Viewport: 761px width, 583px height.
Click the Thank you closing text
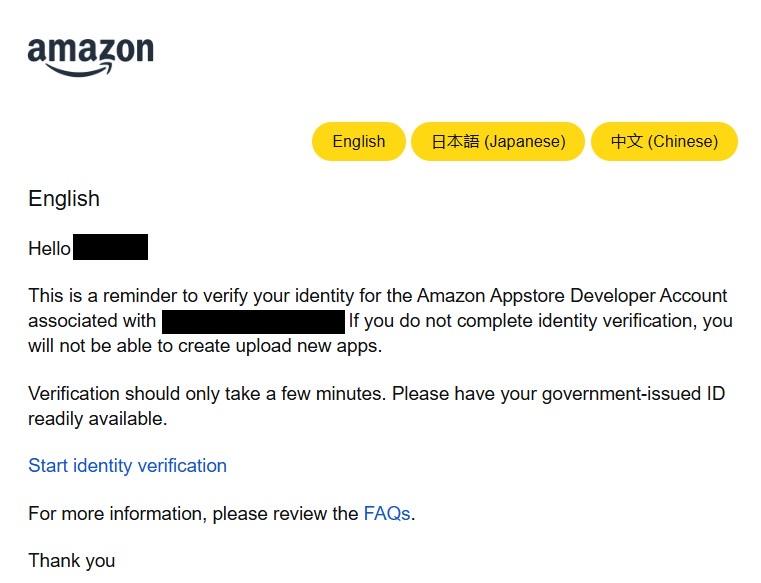point(71,561)
